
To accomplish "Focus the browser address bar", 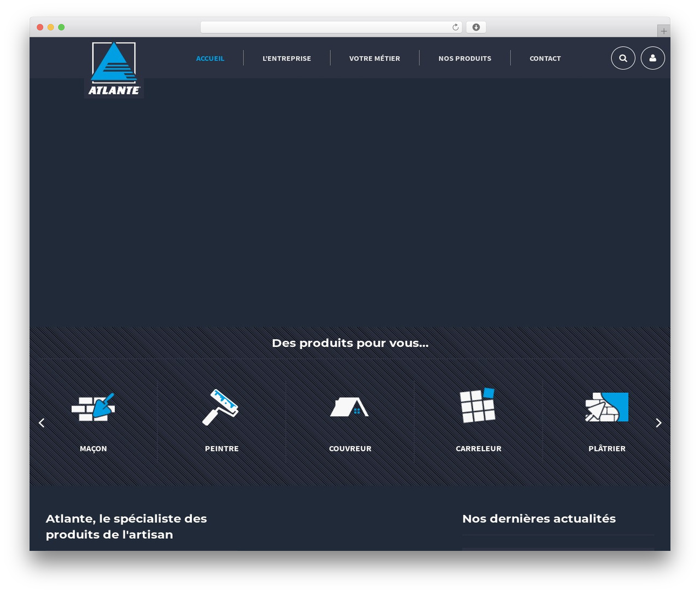I will pyautogui.click(x=331, y=27).
